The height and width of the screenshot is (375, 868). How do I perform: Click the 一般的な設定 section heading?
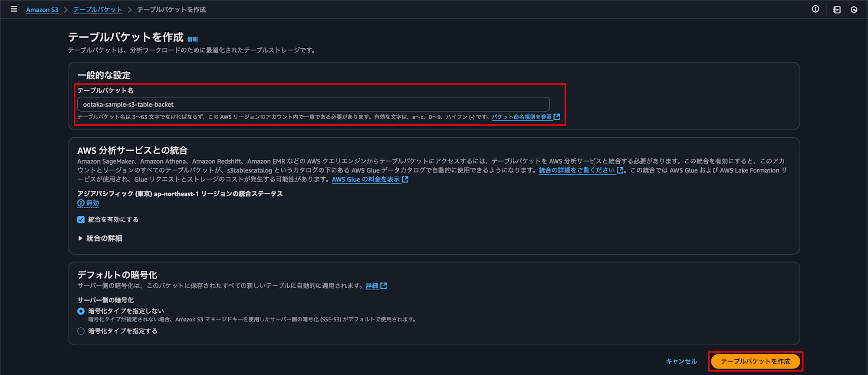(x=104, y=75)
